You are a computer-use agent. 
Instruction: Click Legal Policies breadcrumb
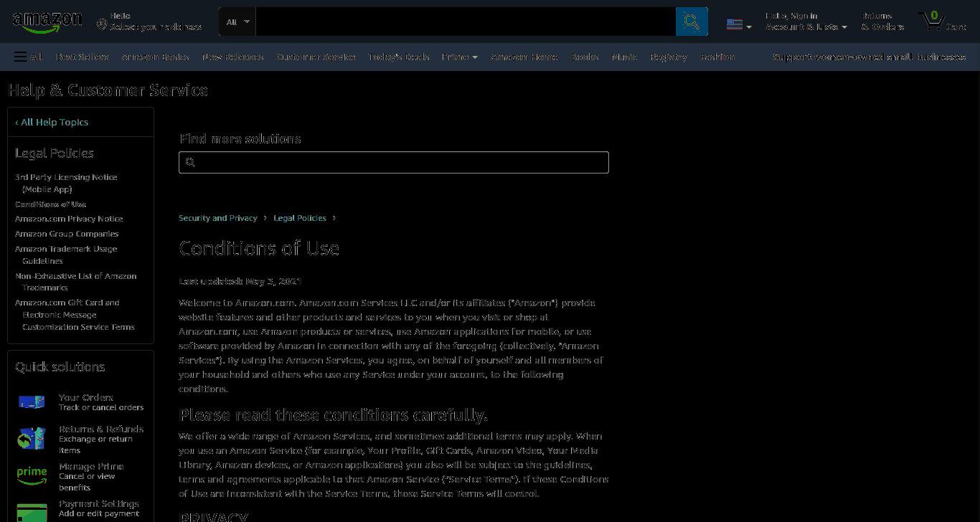tap(300, 218)
